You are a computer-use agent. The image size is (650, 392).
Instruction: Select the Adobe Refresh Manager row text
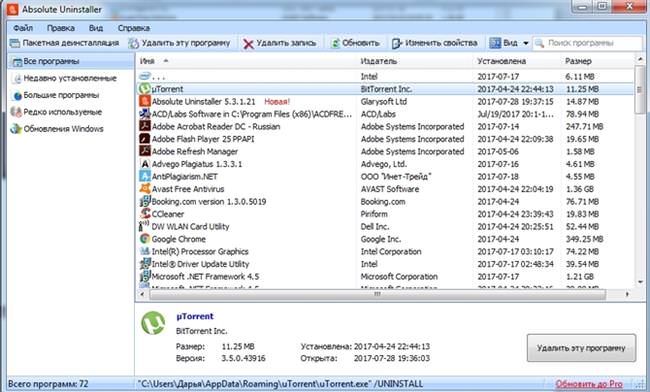tap(195, 151)
